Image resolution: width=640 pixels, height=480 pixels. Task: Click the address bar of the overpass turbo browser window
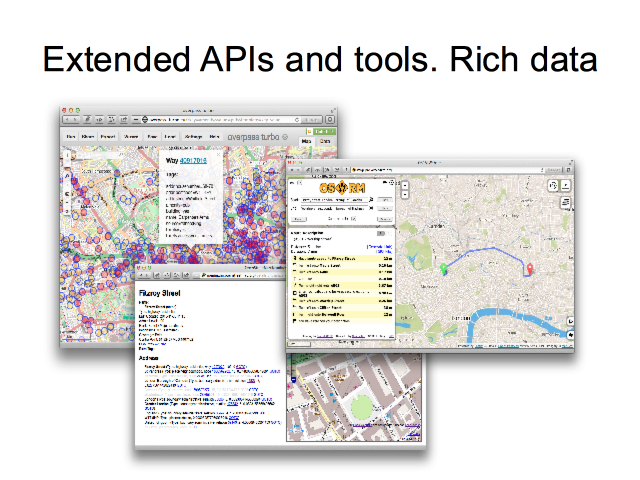pos(222,120)
